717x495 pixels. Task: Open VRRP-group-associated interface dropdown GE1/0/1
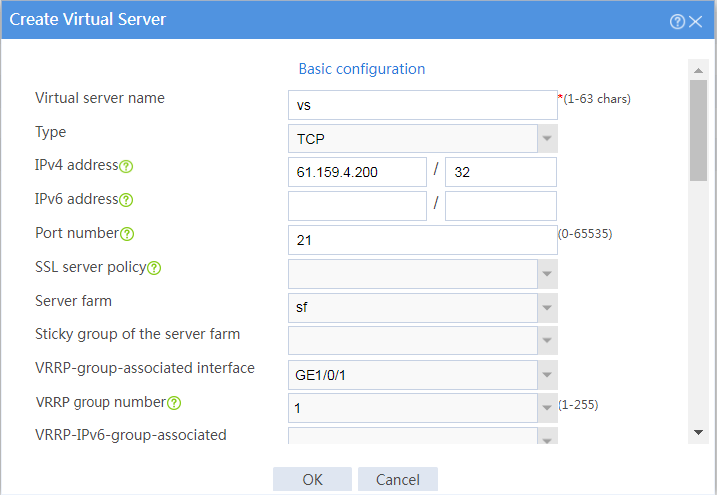[x=547, y=375]
